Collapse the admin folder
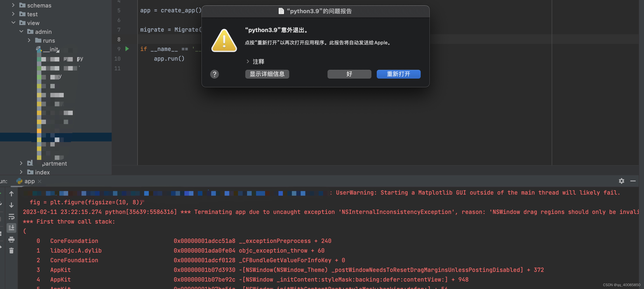The height and width of the screenshot is (289, 644). click(x=21, y=31)
